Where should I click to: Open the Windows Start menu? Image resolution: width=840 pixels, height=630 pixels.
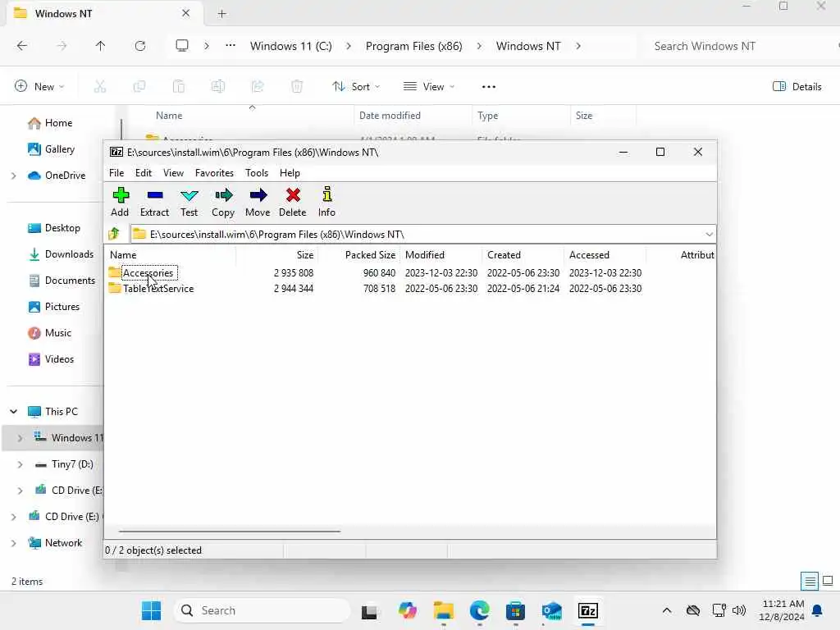(x=152, y=610)
